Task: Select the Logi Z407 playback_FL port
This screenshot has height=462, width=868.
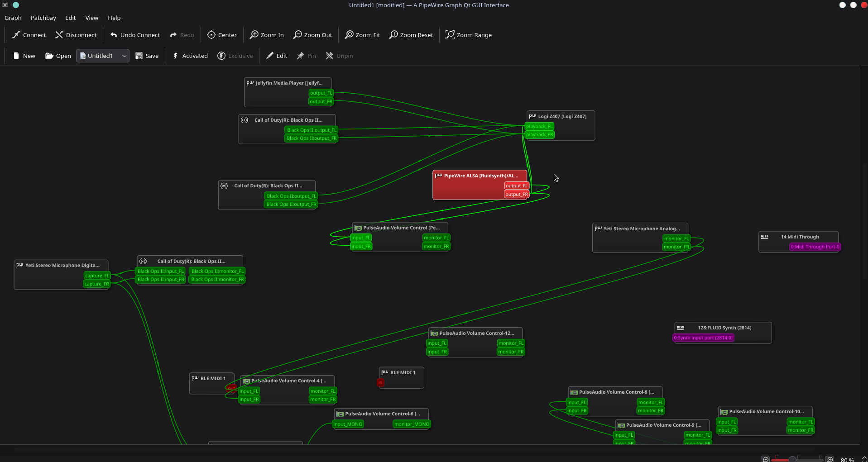Action: click(x=539, y=126)
